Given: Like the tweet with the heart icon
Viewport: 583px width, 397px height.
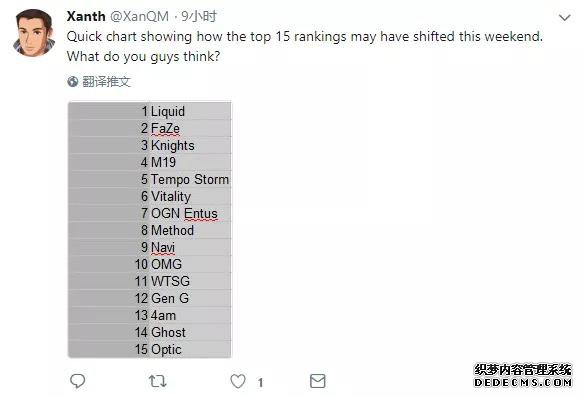Looking at the screenshot, I should [238, 381].
